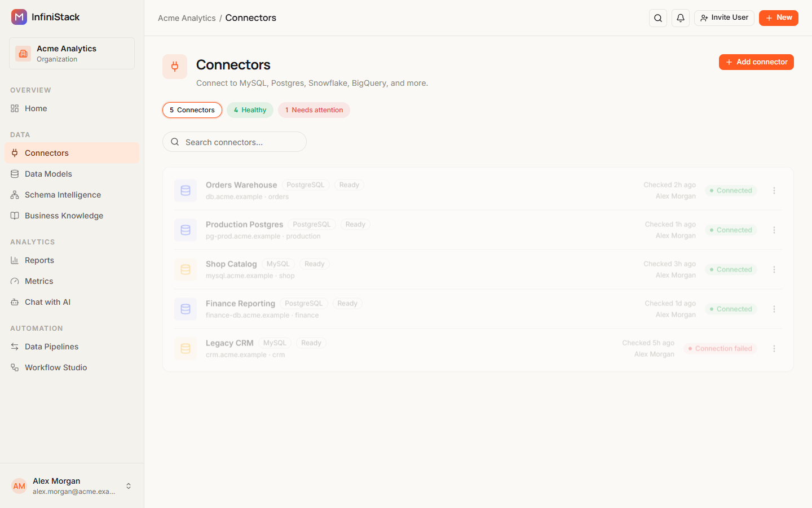Open the Acme Analytics organization switcher
The image size is (812, 508).
click(72, 54)
